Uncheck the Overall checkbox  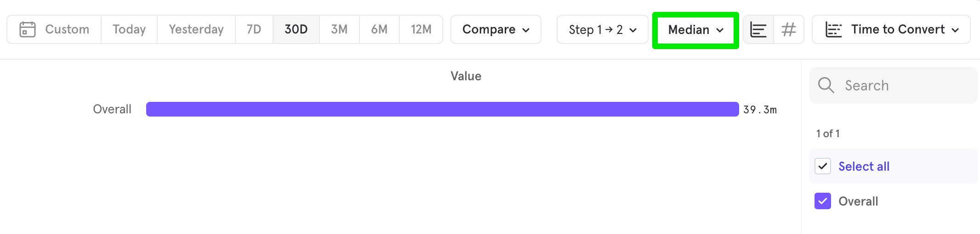[x=823, y=201]
